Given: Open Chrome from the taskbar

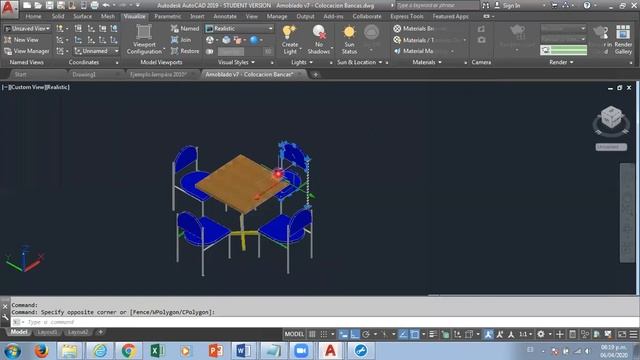Looking at the screenshot, I should (128, 351).
